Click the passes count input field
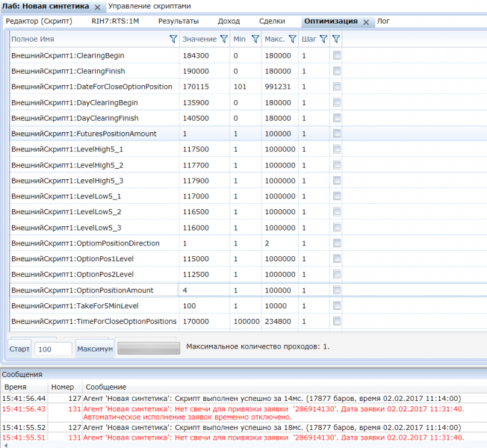 (x=53, y=349)
